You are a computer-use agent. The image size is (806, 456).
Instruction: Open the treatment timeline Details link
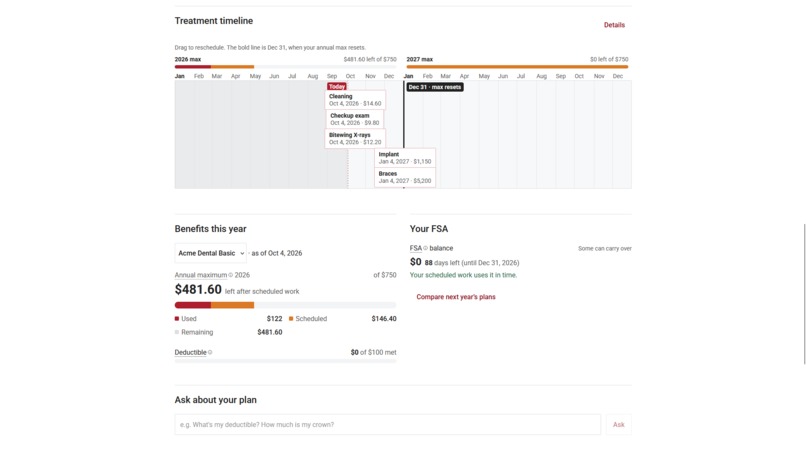tap(614, 25)
